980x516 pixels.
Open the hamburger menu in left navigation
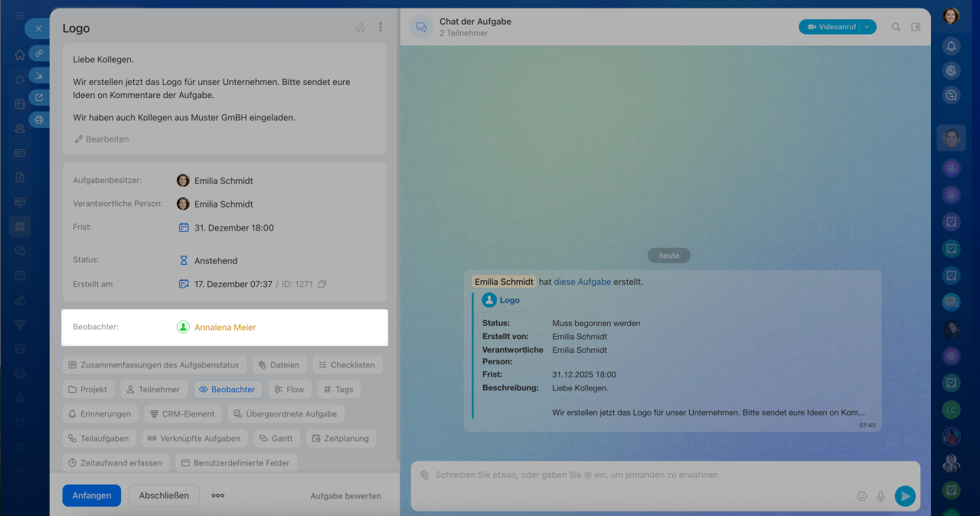[20, 16]
